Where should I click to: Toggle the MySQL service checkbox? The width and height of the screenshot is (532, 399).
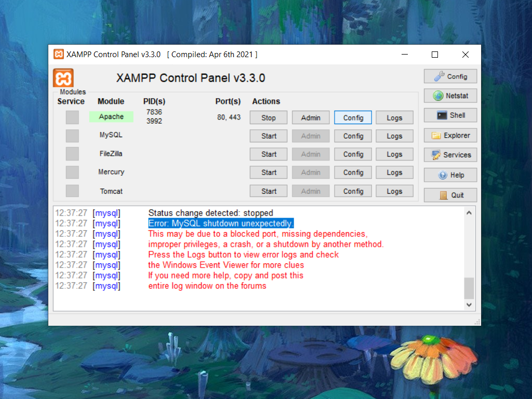[72, 136]
